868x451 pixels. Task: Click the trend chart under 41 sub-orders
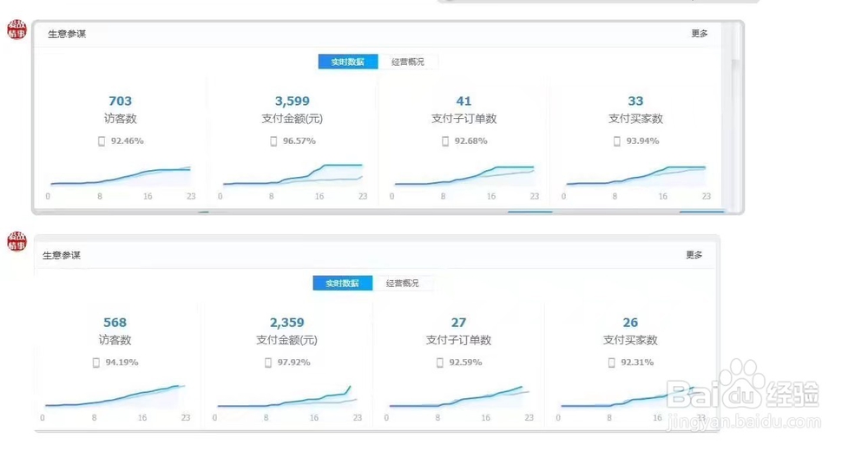click(464, 176)
